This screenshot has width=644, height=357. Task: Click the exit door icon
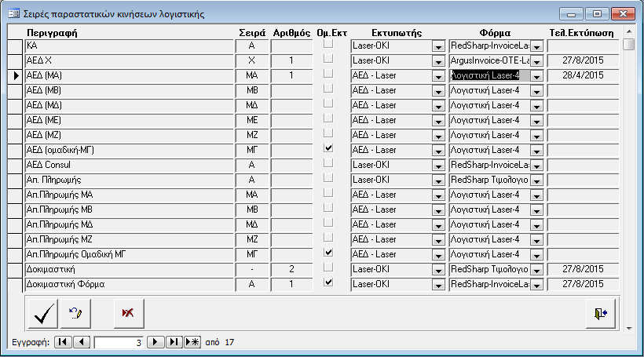tap(601, 312)
